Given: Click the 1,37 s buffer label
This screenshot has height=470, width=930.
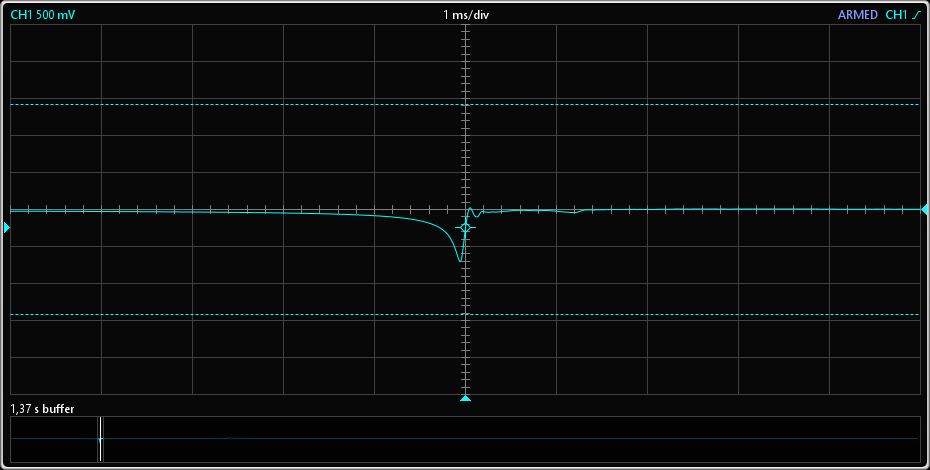Looking at the screenshot, I should 42,409.
